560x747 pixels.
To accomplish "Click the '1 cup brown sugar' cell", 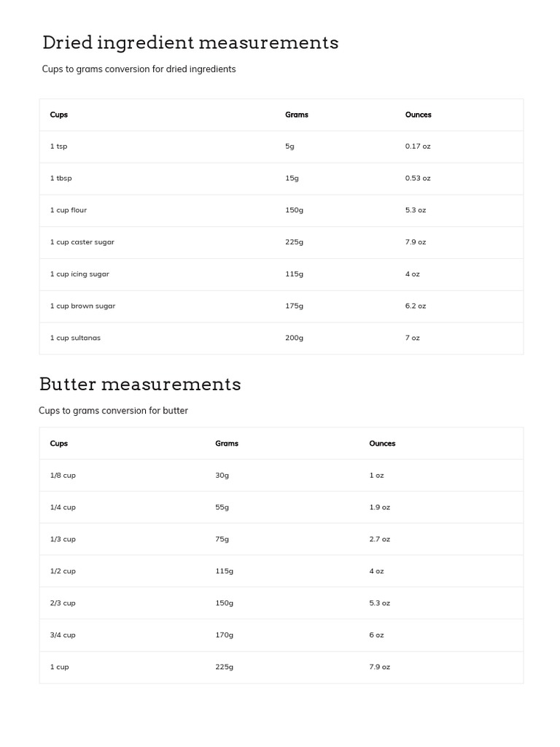I will pos(83,306).
